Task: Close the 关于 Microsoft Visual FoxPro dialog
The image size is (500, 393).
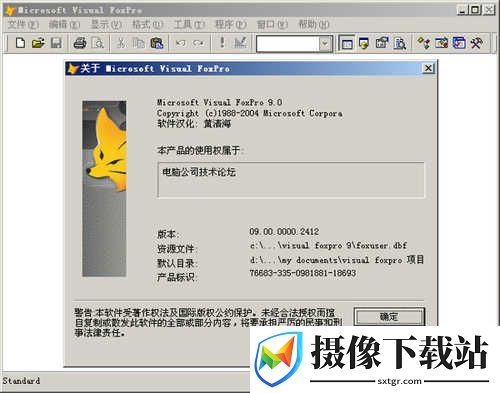Action: 428,68
